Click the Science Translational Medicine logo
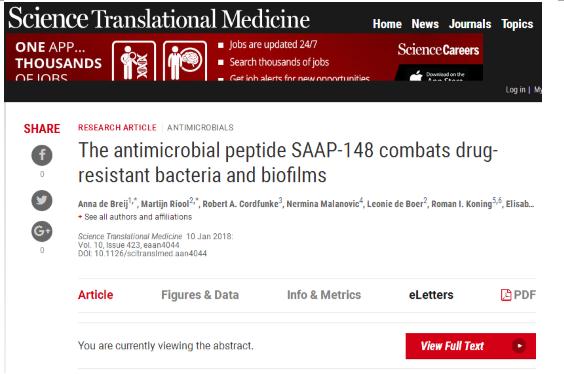564x374 pixels. click(x=159, y=19)
